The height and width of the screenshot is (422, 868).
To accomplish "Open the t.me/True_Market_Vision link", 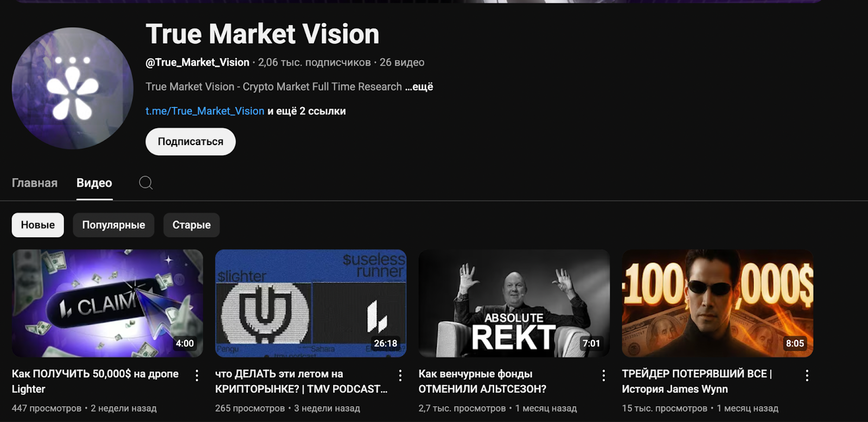I will point(205,111).
